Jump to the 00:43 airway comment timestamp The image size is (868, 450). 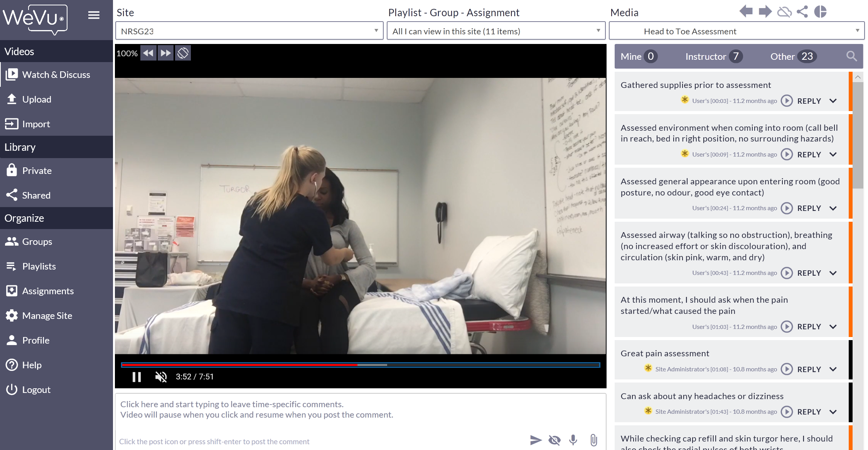[787, 273]
